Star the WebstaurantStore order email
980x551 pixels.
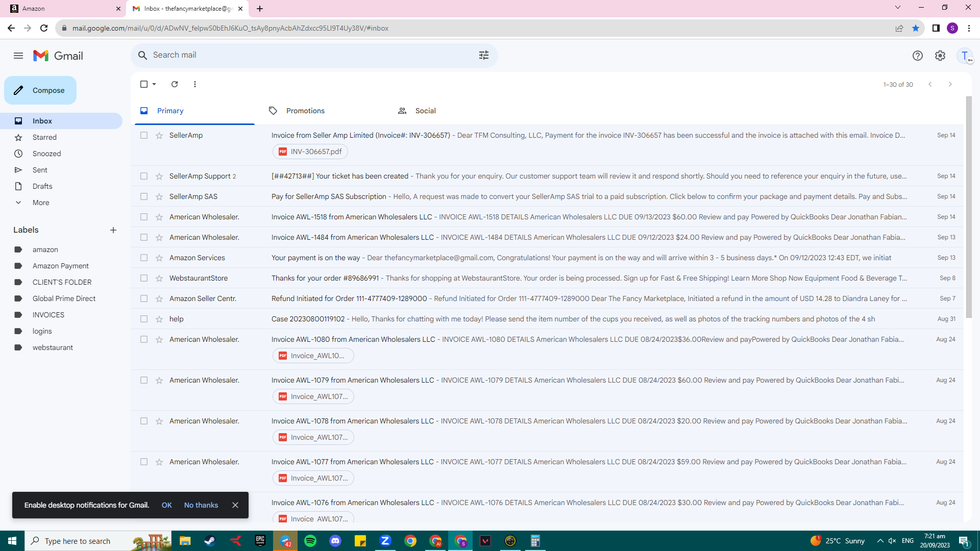pyautogui.click(x=159, y=278)
